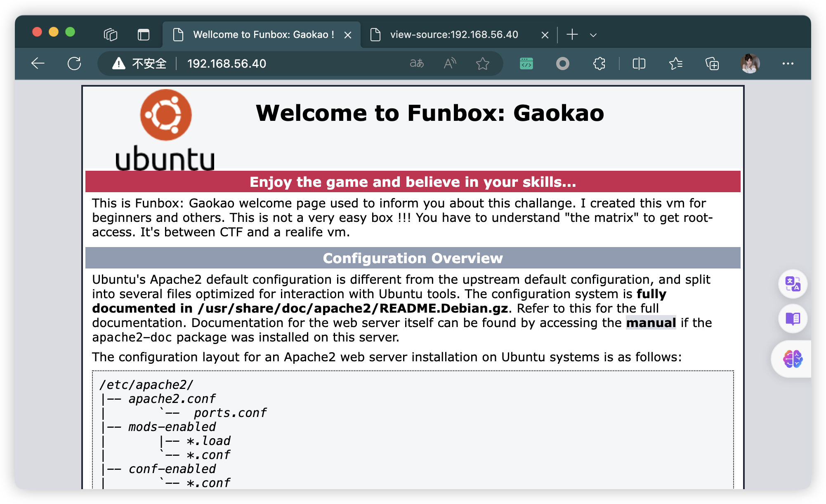
Task: Click mods-enabled in the config layout
Action: pyautogui.click(x=172, y=427)
